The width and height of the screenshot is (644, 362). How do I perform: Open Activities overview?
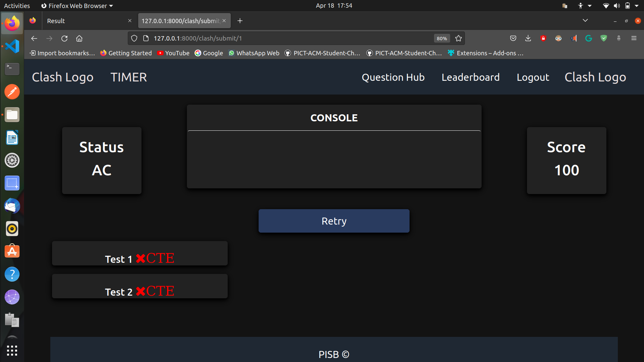point(17,6)
